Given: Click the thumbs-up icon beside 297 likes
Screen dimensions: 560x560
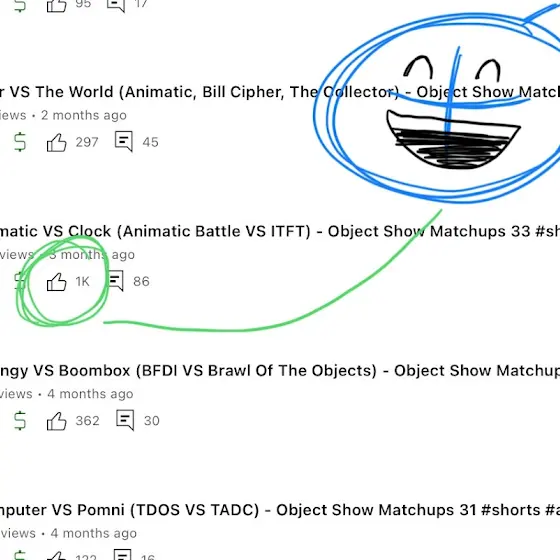Looking at the screenshot, I should pos(56,142).
